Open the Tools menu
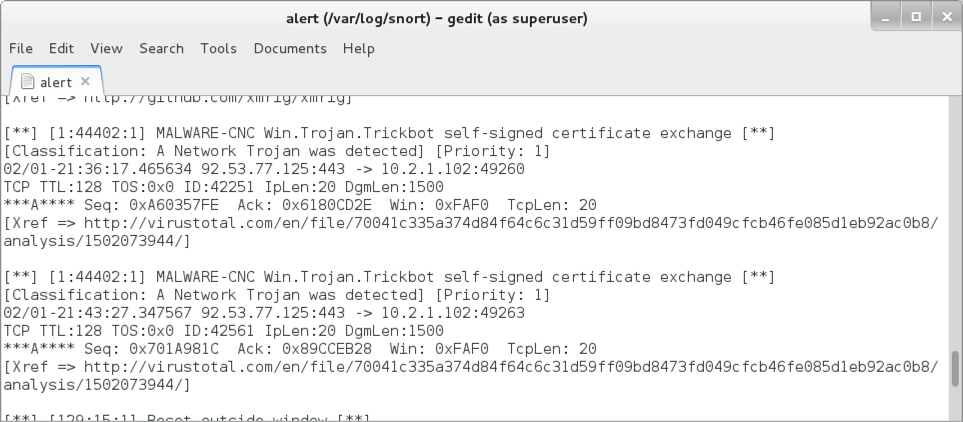The width and height of the screenshot is (963, 422). [x=218, y=49]
